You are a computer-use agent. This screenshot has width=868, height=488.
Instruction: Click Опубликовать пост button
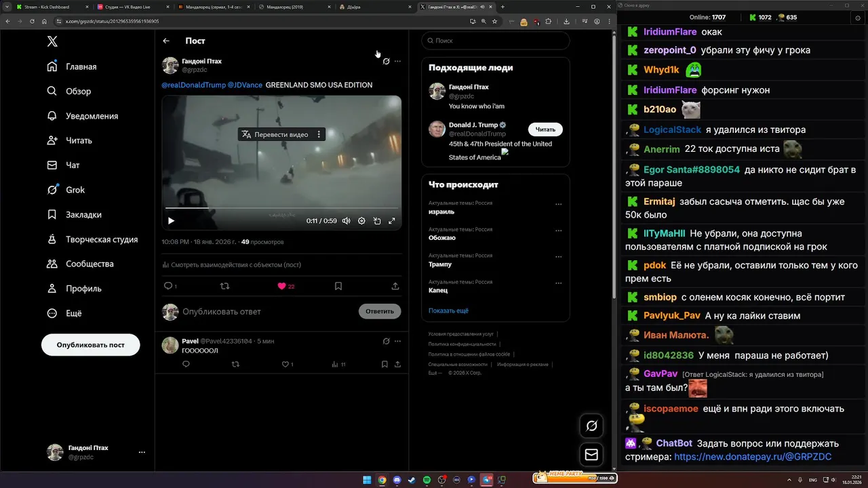(91, 344)
